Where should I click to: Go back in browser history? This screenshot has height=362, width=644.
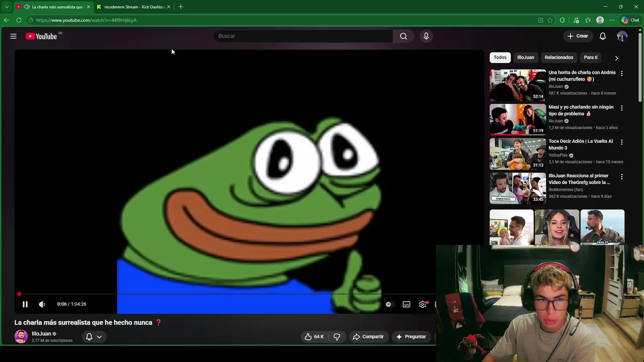click(x=7, y=20)
